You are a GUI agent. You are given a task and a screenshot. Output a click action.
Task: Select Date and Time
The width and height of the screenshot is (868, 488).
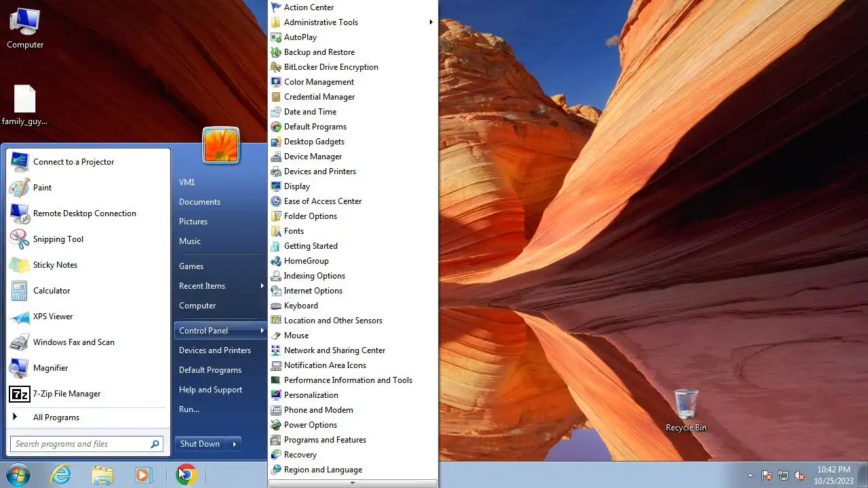[353, 112]
